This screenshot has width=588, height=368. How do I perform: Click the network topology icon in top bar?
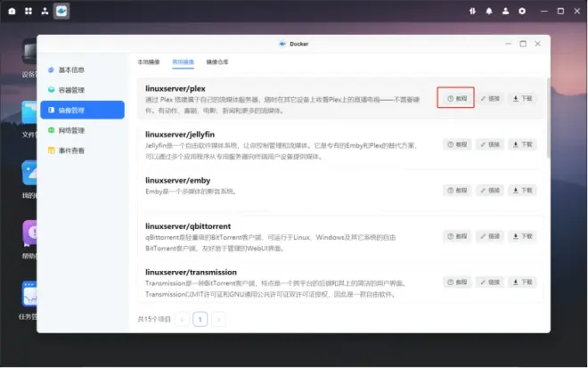(45, 12)
